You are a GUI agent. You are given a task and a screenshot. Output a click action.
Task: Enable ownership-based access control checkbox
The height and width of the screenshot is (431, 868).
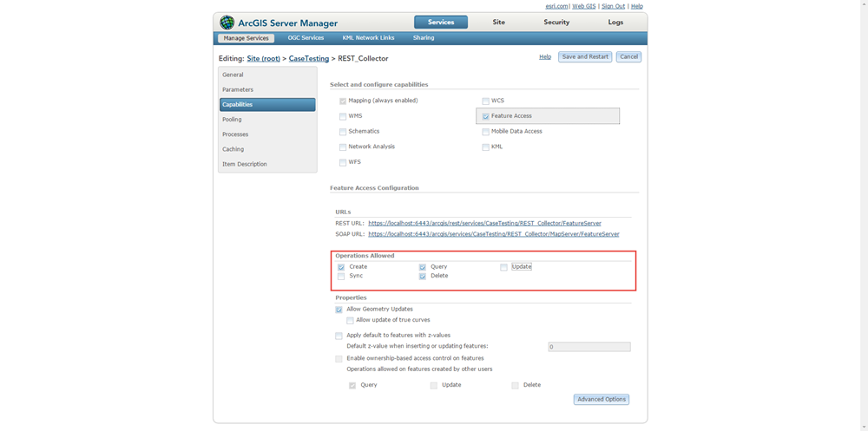[x=339, y=359]
